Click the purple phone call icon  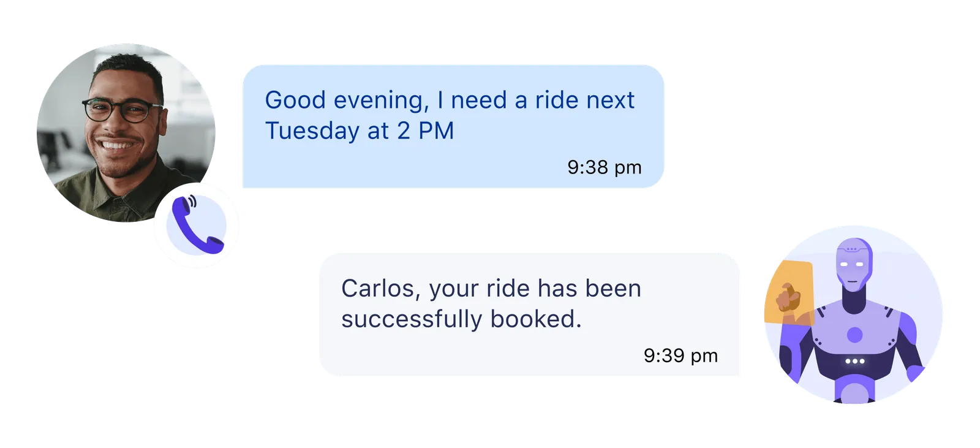click(x=196, y=226)
